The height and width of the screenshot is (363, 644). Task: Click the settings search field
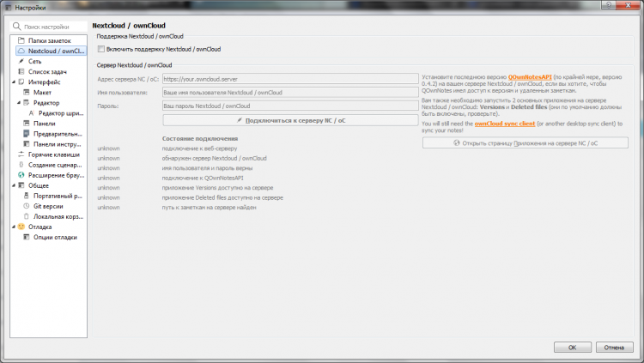(x=49, y=27)
